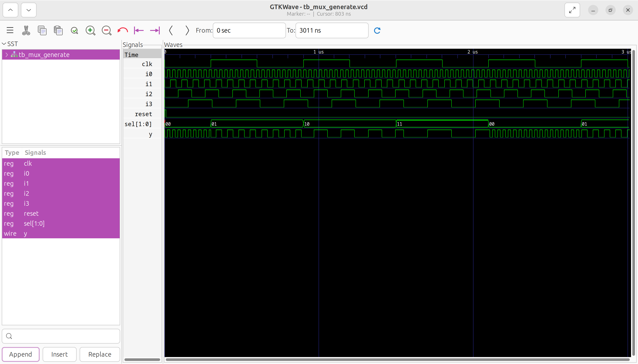Click the Zoom In magnifier
638x364 pixels.
[x=90, y=30]
